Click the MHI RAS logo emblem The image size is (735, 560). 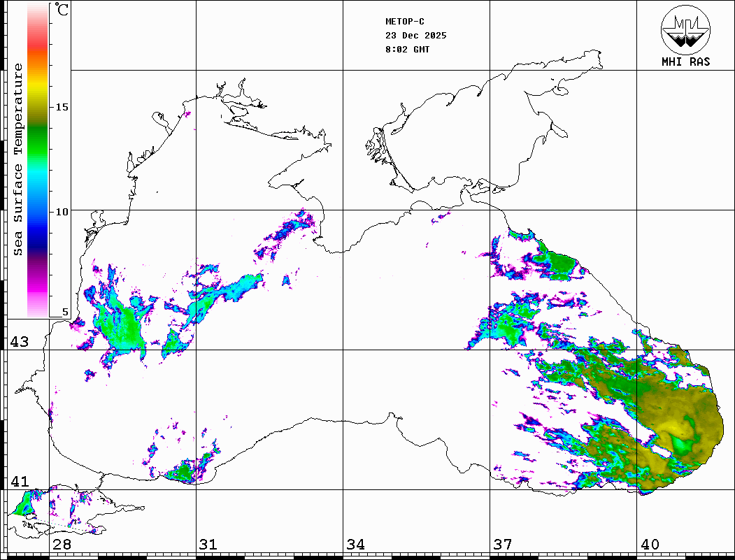click(x=685, y=29)
